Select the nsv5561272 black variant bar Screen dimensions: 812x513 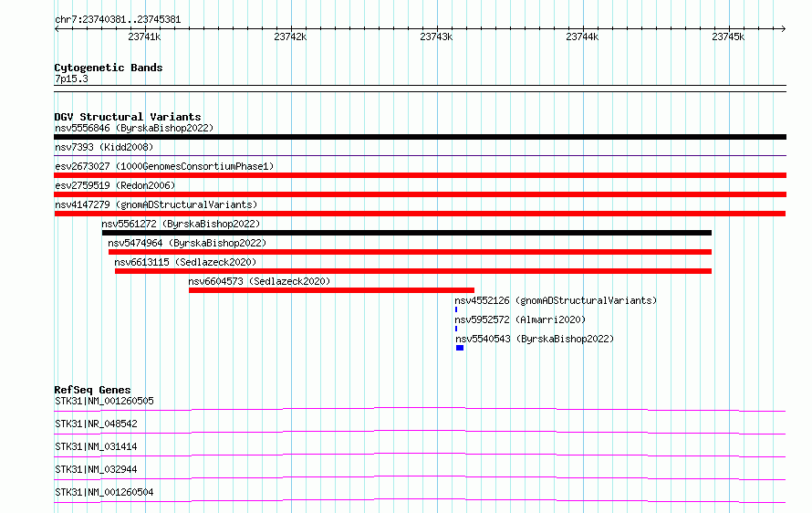pyautogui.click(x=407, y=233)
